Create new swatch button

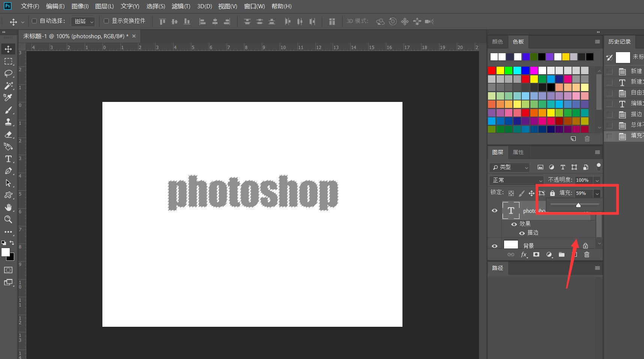point(573,139)
